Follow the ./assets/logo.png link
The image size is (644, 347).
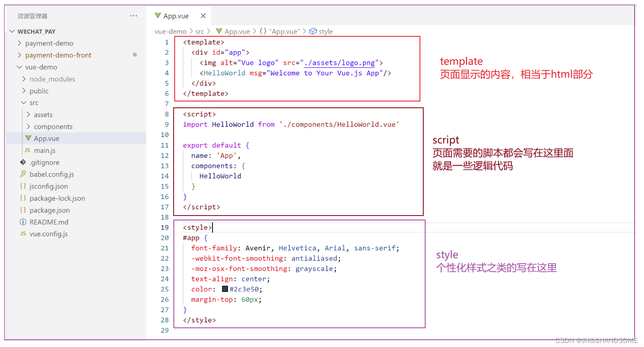[340, 62]
